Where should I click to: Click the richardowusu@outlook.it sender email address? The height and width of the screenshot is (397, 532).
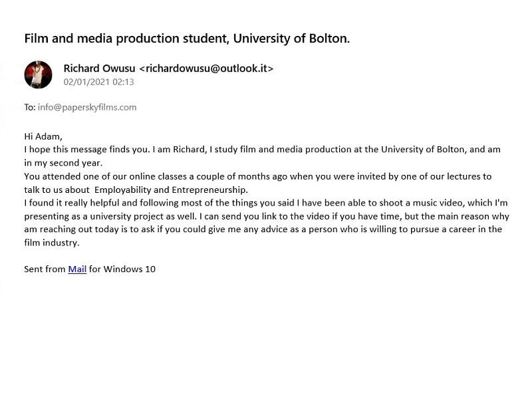pos(206,68)
